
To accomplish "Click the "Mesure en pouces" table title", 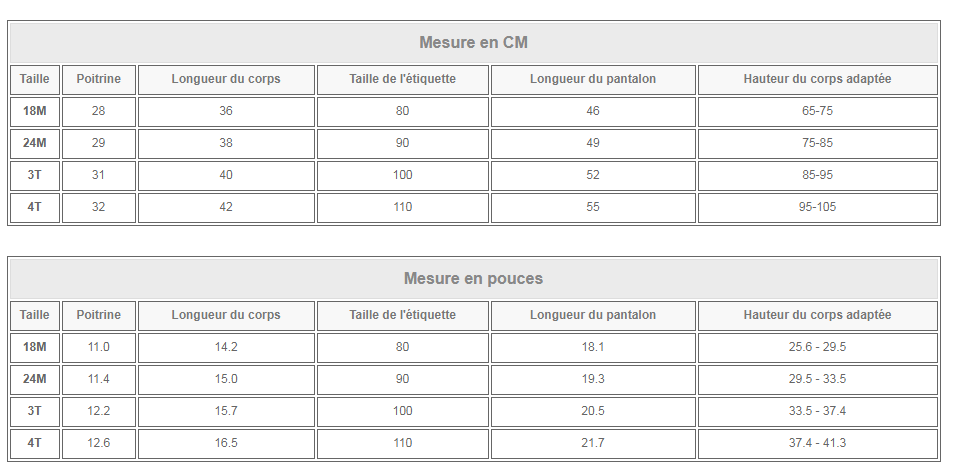I will [x=473, y=278].
